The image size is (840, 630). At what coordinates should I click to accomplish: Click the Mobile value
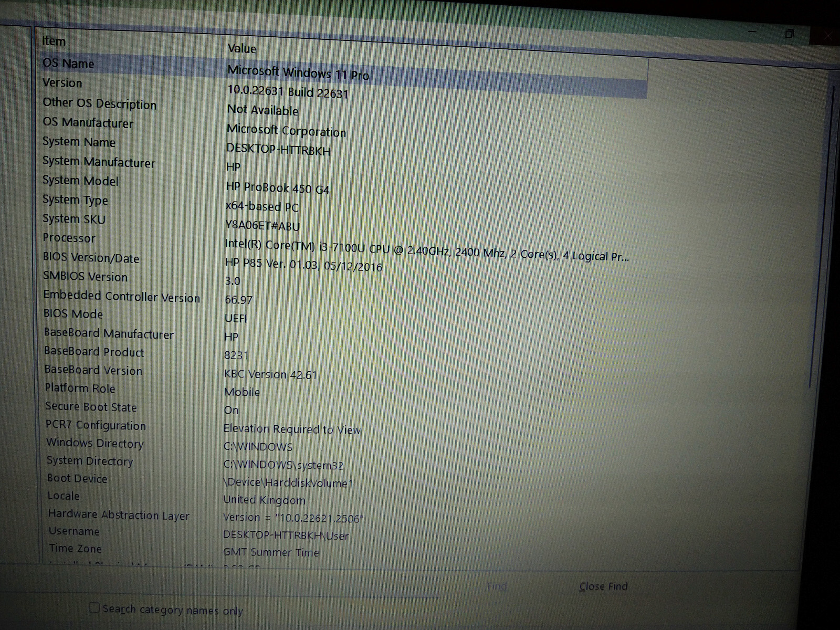click(x=241, y=392)
